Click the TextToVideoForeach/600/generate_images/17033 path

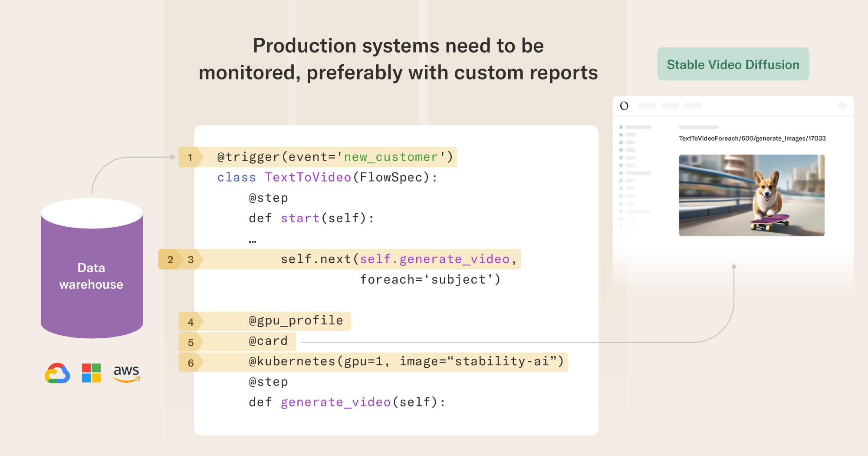coord(752,139)
